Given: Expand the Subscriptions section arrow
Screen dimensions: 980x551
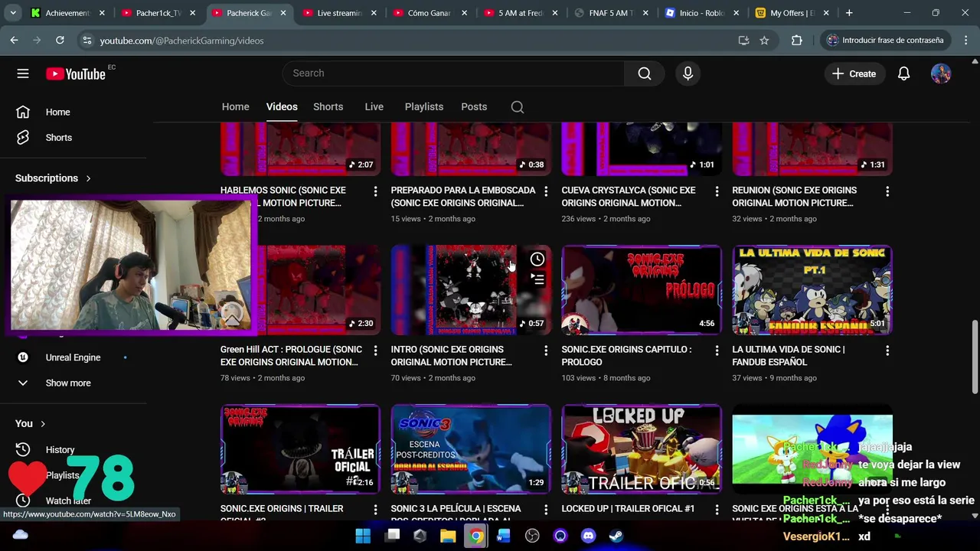Looking at the screenshot, I should click(88, 178).
